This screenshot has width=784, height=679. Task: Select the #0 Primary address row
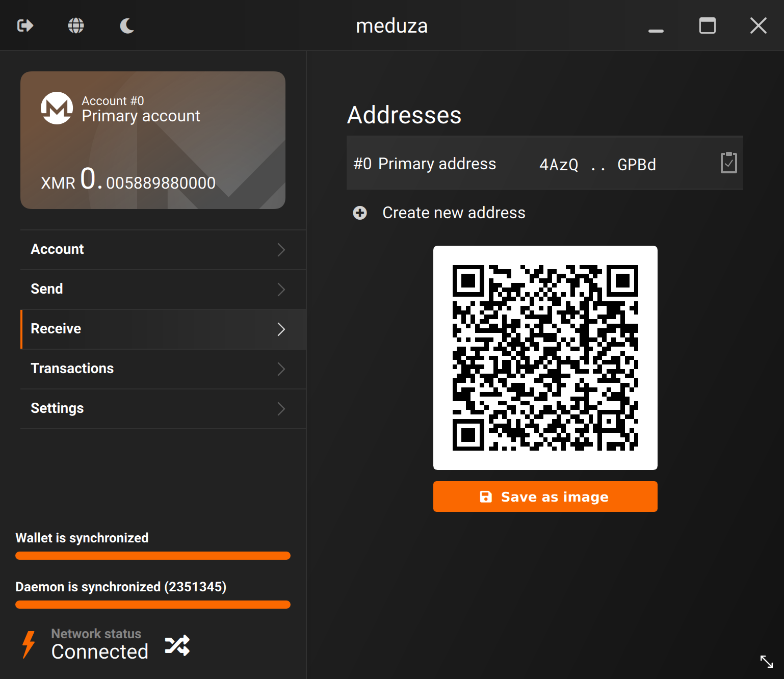pyautogui.click(x=510, y=164)
